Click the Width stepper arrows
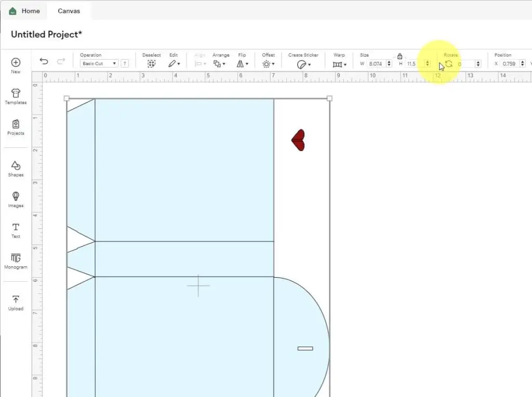This screenshot has width=532, height=397. (x=389, y=63)
